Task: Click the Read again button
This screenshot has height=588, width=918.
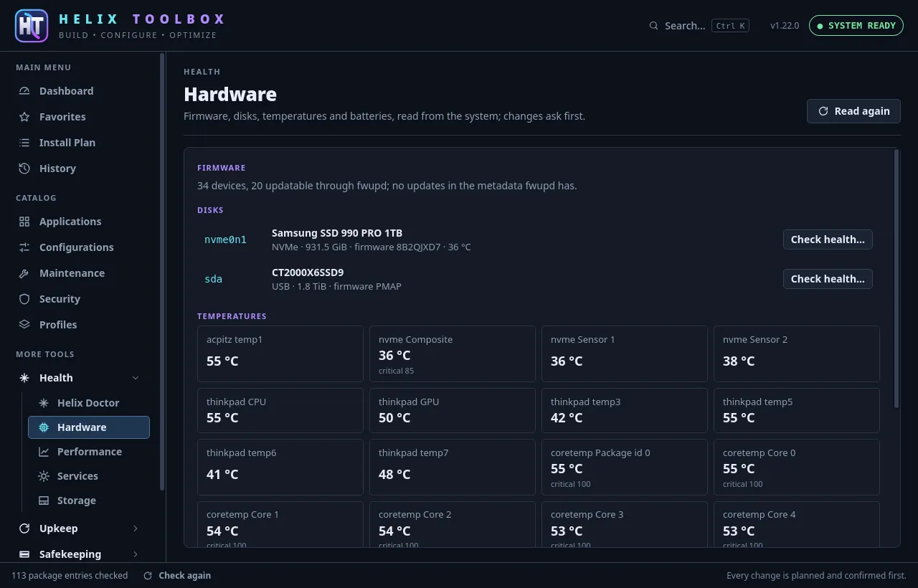Action: click(x=853, y=111)
